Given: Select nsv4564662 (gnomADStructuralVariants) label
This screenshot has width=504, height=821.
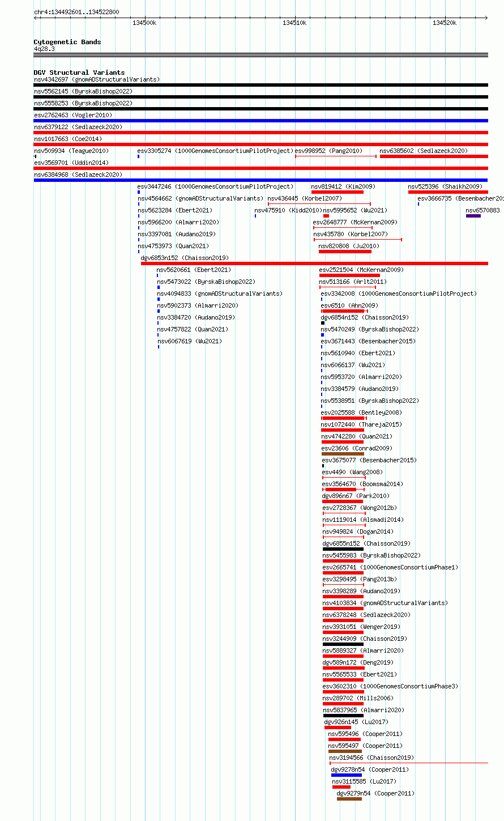Looking at the screenshot, I should click(x=200, y=199).
